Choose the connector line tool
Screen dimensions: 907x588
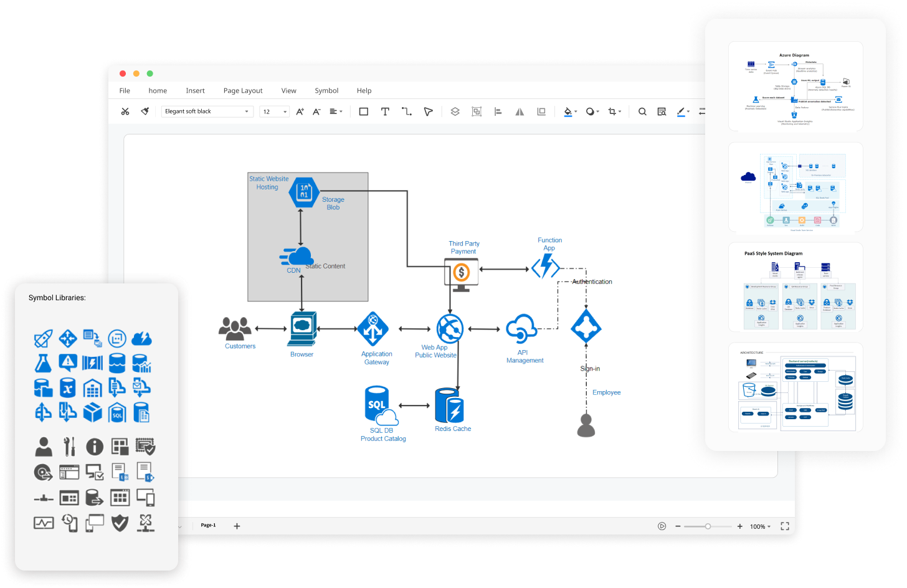407,111
